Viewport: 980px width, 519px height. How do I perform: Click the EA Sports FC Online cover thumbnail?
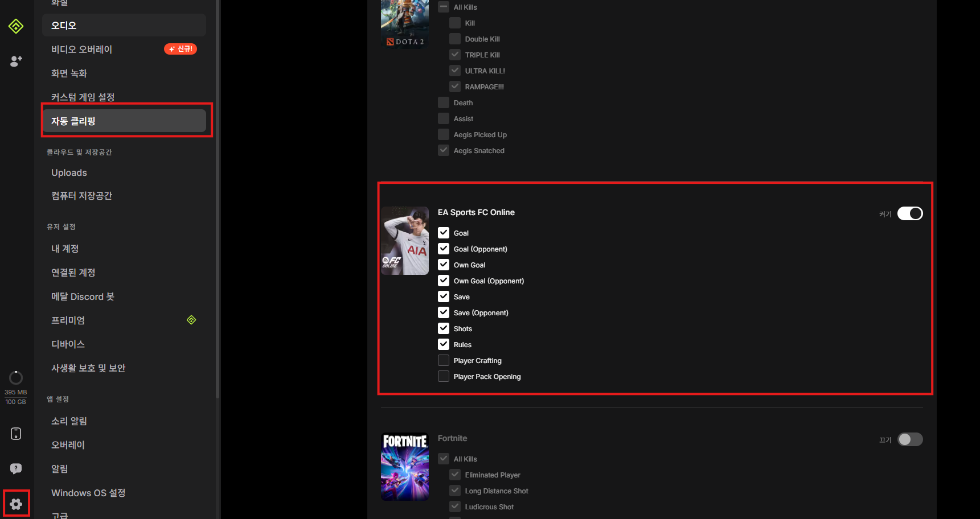tap(405, 241)
